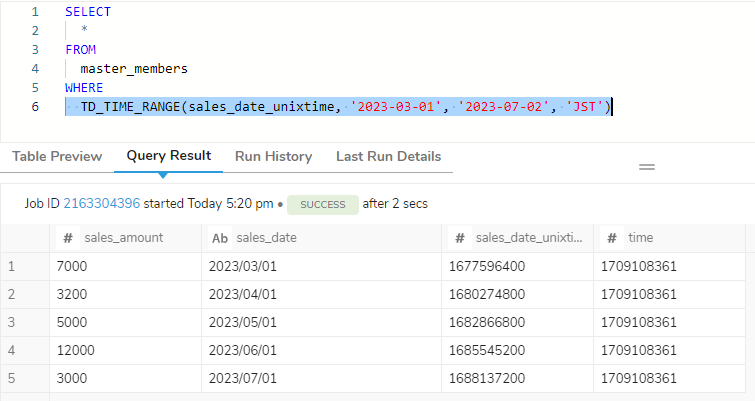Viewport: 755px width, 401px height.
Task: Click line number 4 in editor gutter
Action: [x=35, y=69]
